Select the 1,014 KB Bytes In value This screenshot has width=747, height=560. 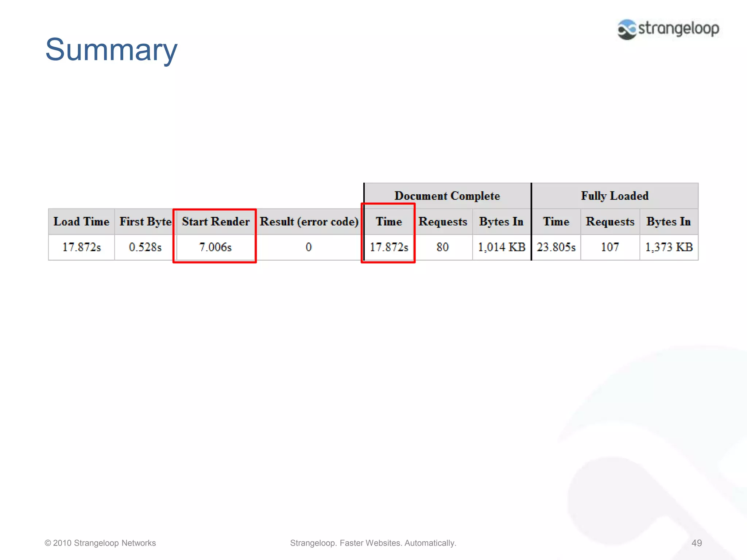tap(502, 247)
